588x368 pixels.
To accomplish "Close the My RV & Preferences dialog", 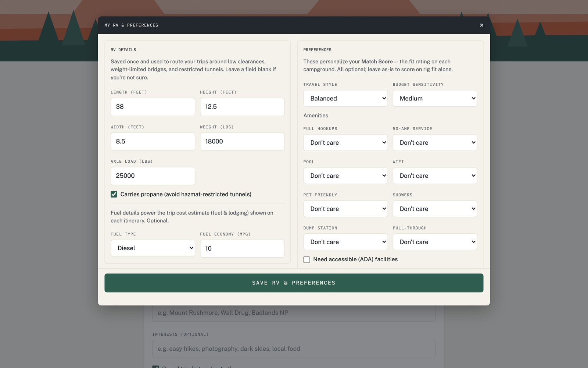I will pyautogui.click(x=481, y=25).
